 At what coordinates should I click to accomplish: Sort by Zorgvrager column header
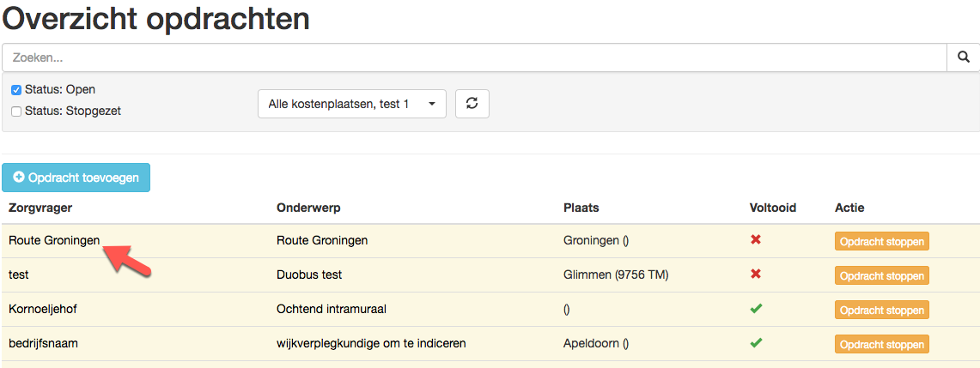click(40, 208)
